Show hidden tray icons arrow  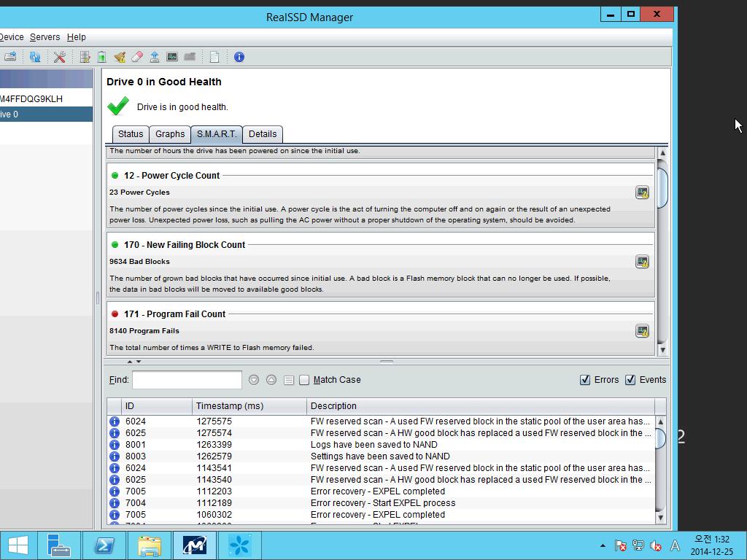[x=603, y=545]
